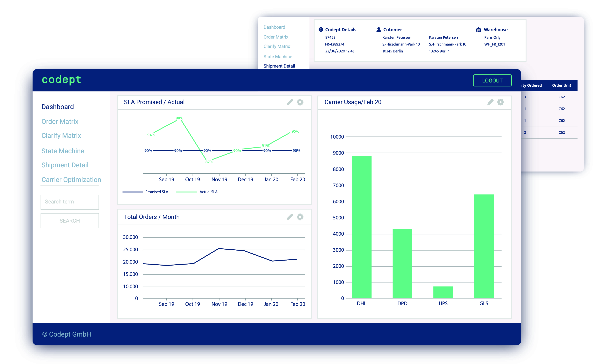The width and height of the screenshot is (606, 364).
Task: Log out using the LOGOUT button
Action: 492,80
